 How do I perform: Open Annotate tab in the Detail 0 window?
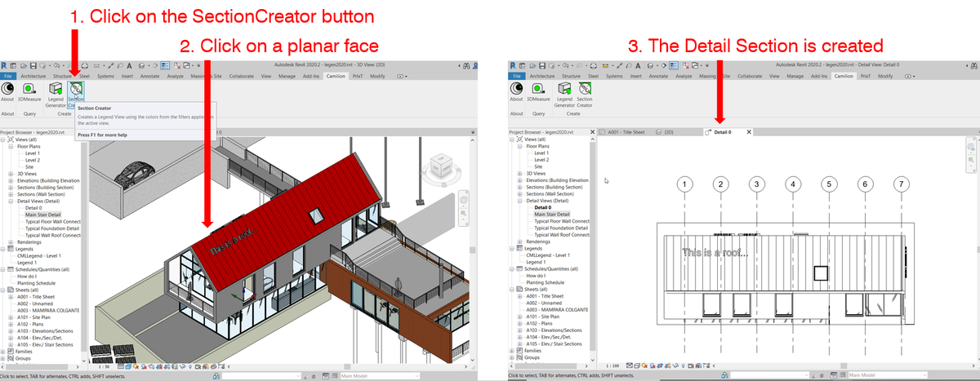pos(658,76)
